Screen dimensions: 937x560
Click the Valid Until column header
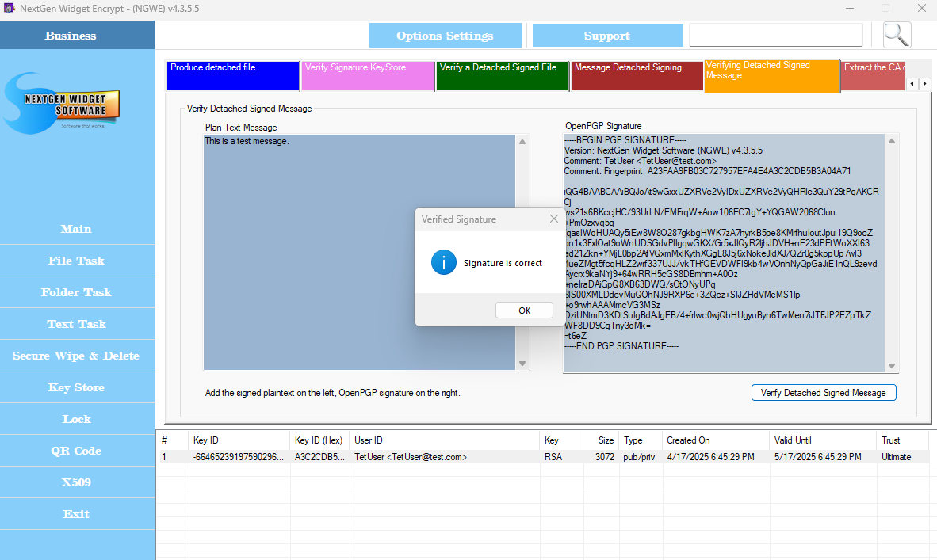[x=823, y=440]
